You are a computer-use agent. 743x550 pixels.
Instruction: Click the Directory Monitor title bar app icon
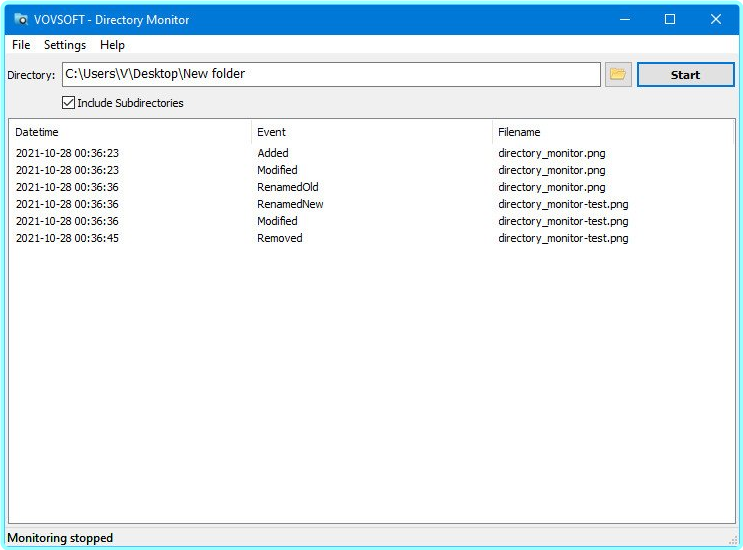pos(21,19)
